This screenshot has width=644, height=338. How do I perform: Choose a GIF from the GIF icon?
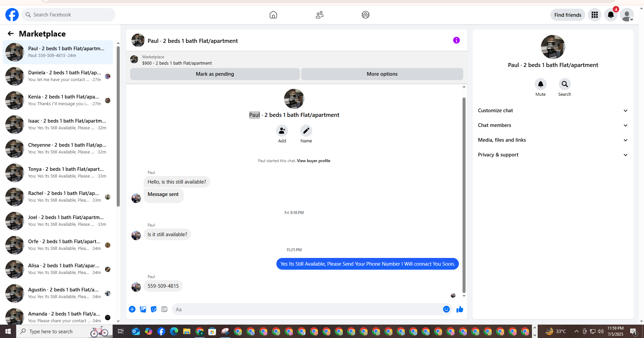(164, 309)
